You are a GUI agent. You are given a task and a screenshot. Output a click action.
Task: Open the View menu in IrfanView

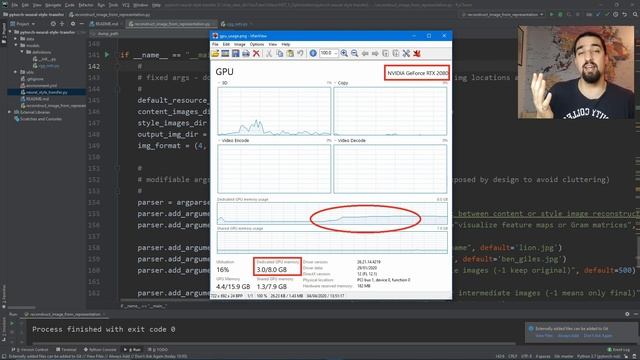273,44
